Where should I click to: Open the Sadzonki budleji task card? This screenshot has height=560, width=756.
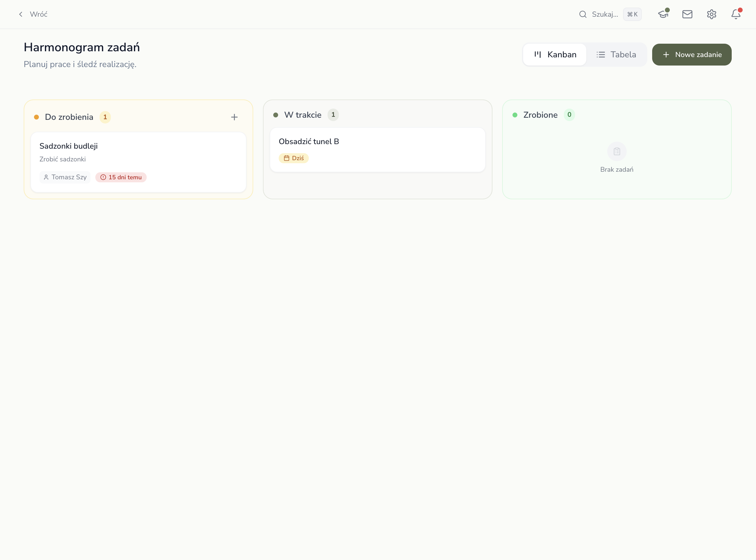click(138, 162)
